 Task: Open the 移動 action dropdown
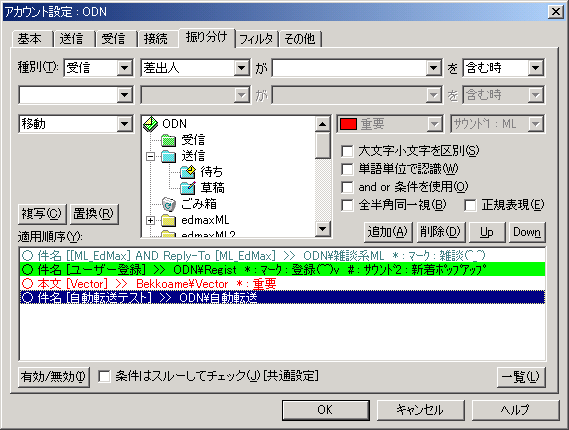coord(124,124)
